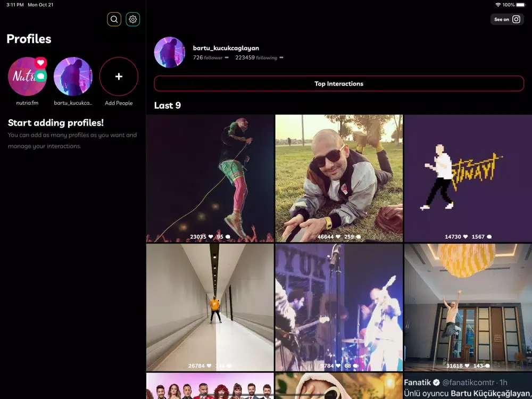Click the 223459 following count
Screen dimensions: 532x399
(x=256, y=57)
